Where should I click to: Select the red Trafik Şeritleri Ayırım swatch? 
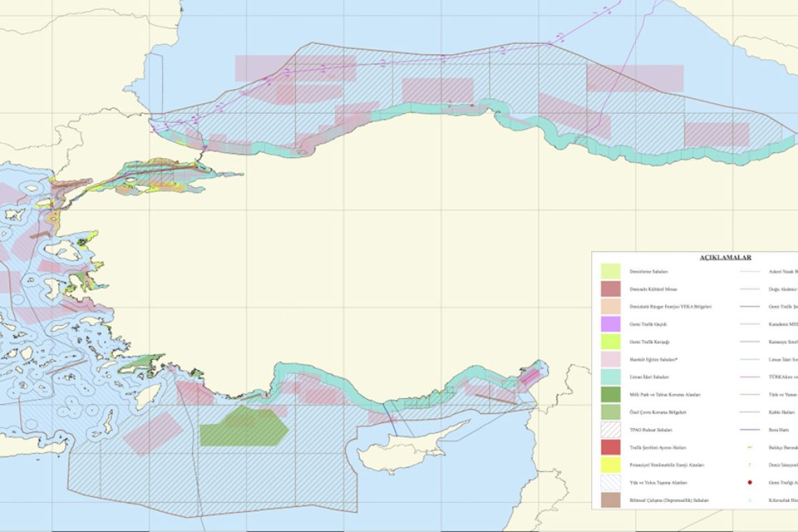[x=610, y=447]
